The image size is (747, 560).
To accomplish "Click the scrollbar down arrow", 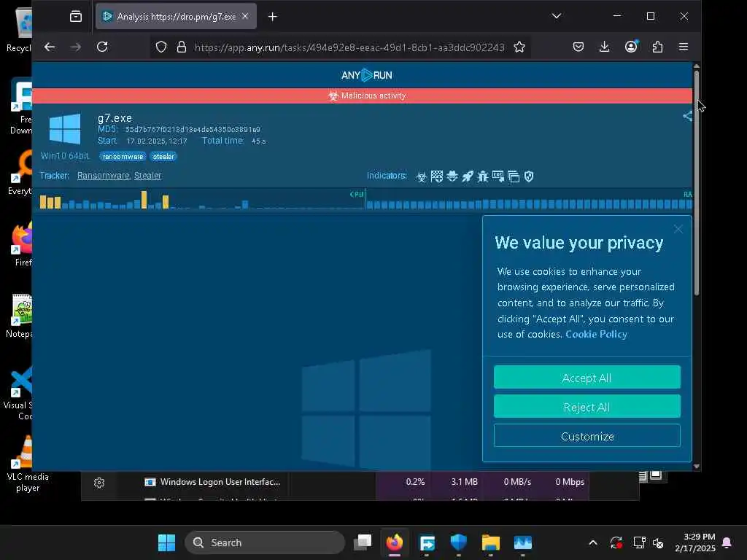I will tap(697, 467).
